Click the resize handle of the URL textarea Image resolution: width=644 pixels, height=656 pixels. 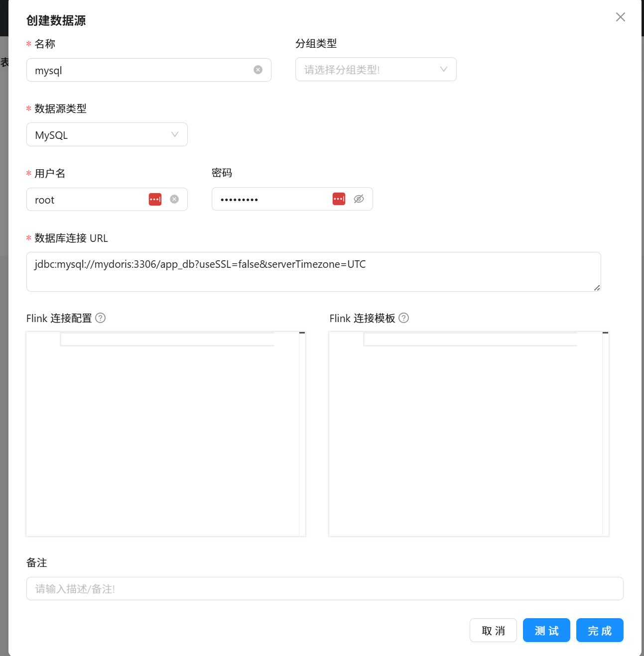[596, 287]
